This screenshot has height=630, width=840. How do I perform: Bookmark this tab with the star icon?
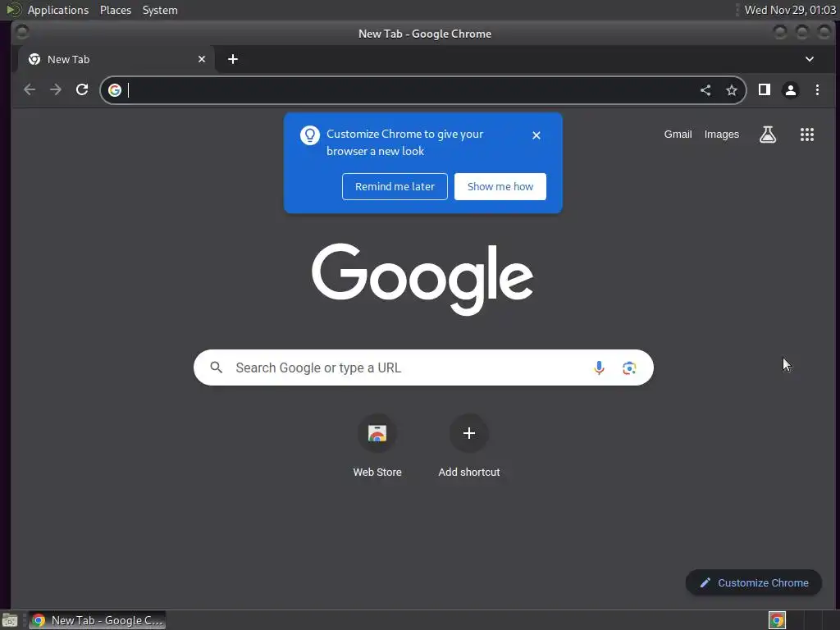(731, 90)
